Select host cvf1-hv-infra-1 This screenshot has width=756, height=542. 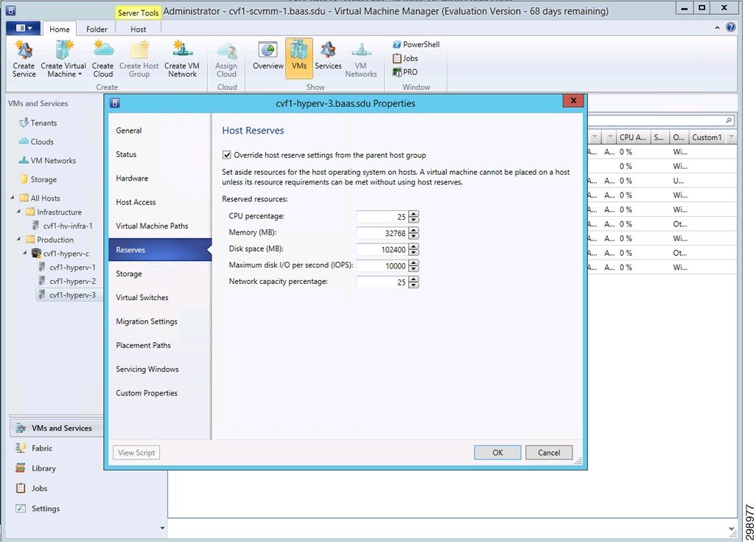click(62, 226)
